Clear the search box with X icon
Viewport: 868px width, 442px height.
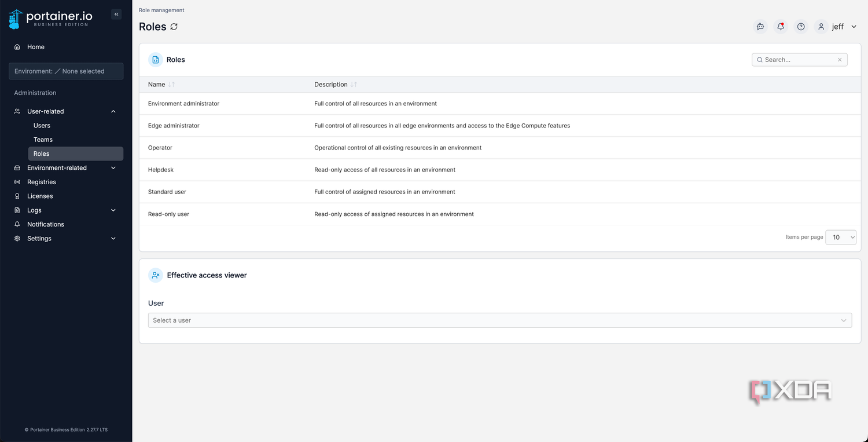840,60
